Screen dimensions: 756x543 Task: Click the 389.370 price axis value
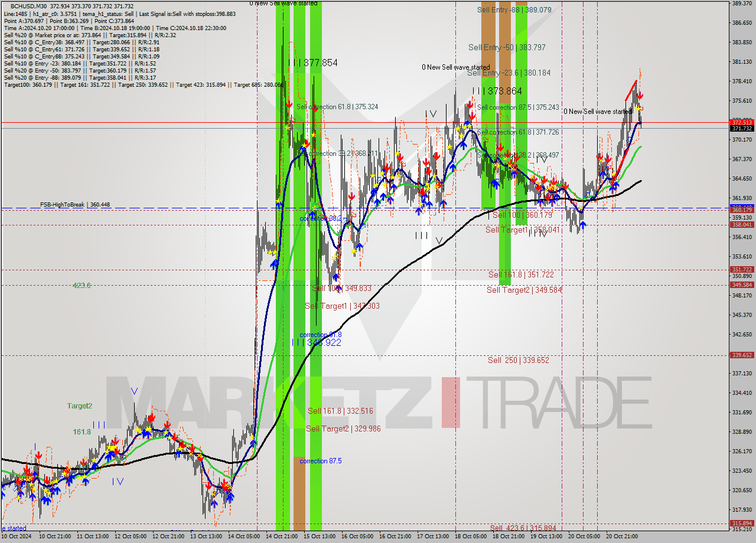click(742, 4)
